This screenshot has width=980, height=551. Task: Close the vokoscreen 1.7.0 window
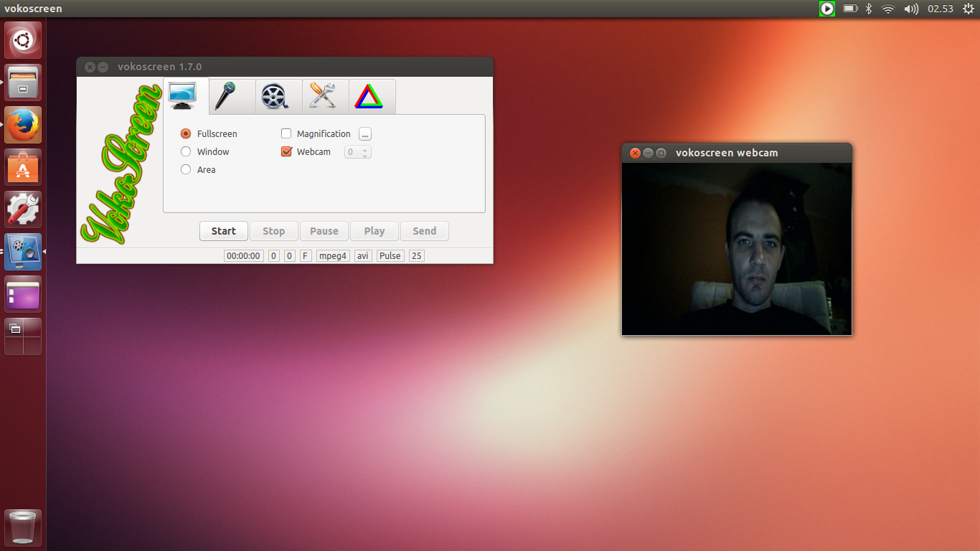90,67
